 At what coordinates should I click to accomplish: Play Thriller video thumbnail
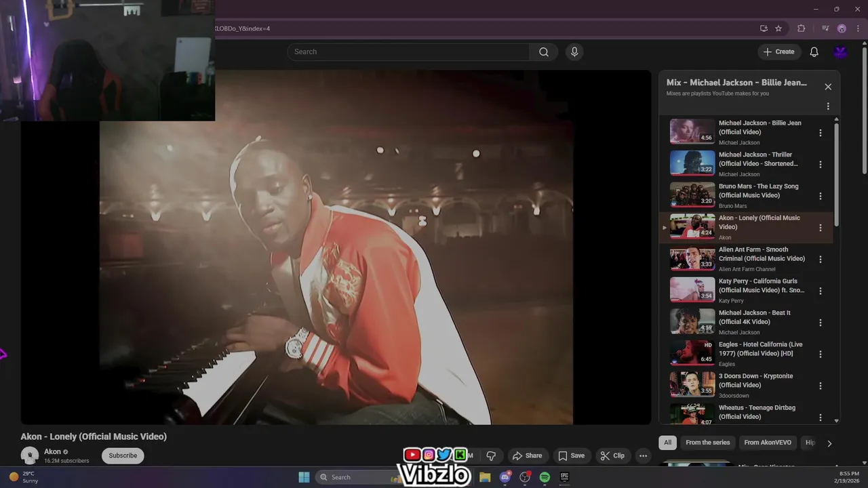click(x=692, y=163)
